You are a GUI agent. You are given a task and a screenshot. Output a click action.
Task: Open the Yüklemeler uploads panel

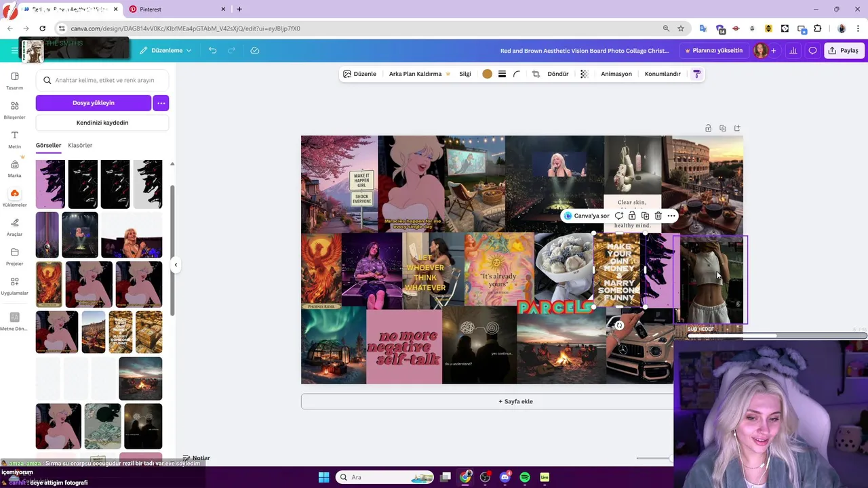tap(14, 198)
